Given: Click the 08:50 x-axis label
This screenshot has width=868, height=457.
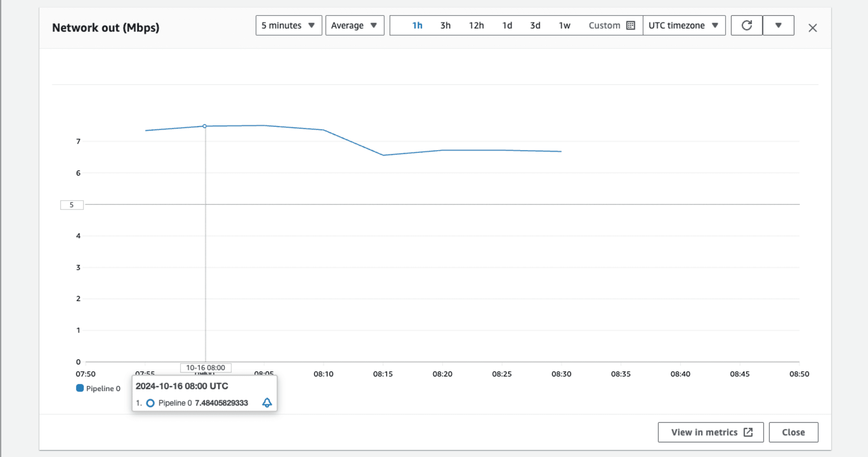Looking at the screenshot, I should click(799, 374).
